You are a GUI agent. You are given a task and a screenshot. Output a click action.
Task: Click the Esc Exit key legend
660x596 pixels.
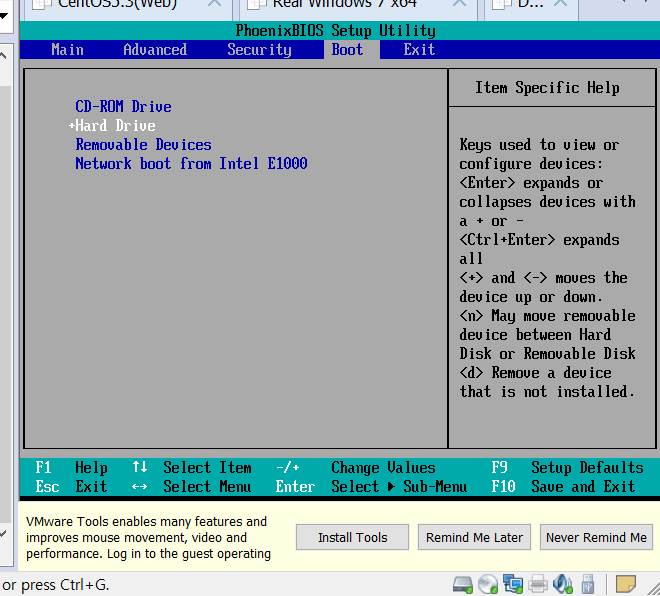pos(72,487)
